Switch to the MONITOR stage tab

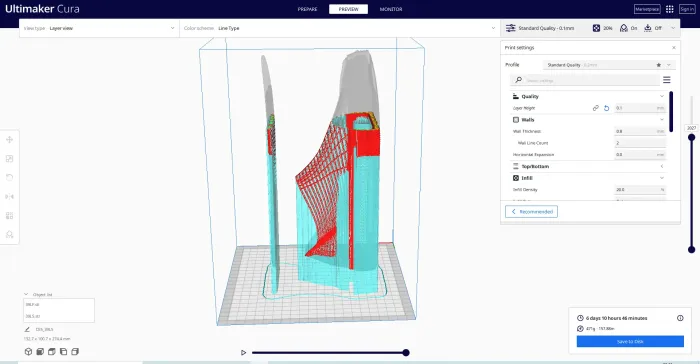click(x=391, y=9)
